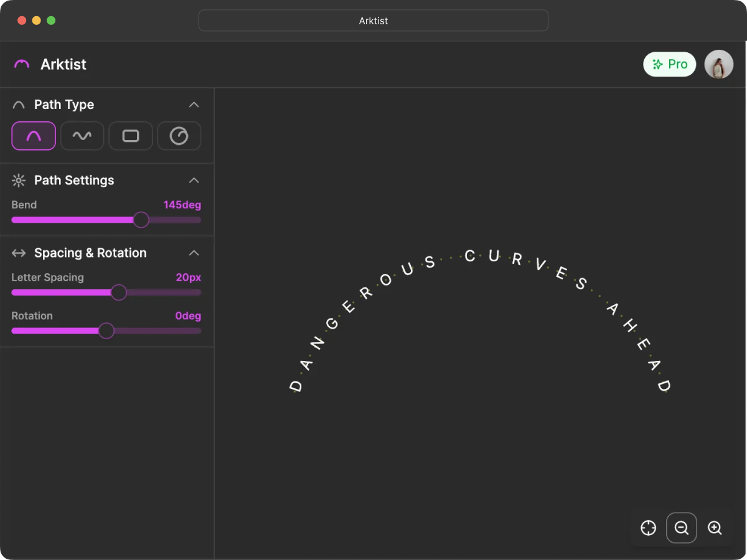This screenshot has height=560, width=747.
Task: Select the circle path type
Action: point(179,136)
